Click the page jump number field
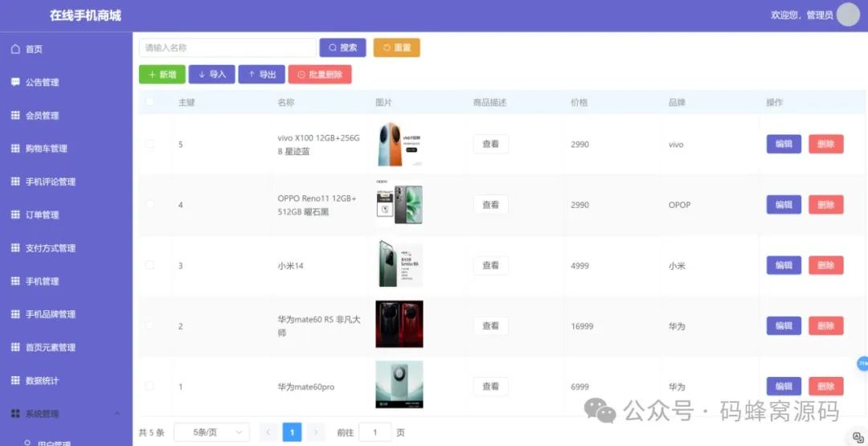Viewport: 868px width, 446px height. [x=375, y=432]
